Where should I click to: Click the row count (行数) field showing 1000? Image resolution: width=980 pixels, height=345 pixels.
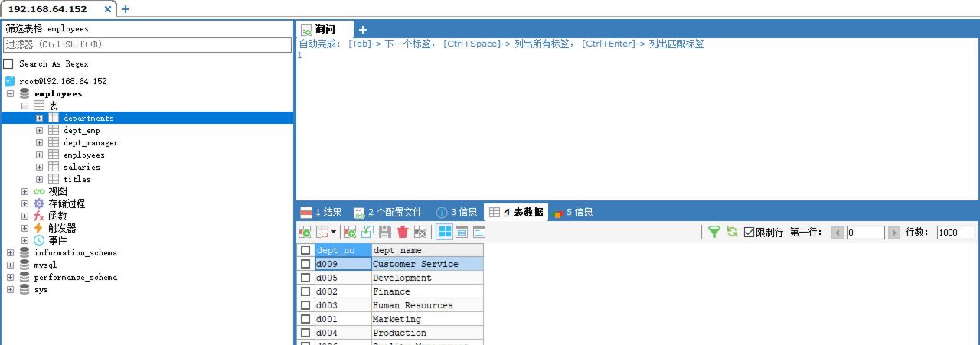(955, 233)
